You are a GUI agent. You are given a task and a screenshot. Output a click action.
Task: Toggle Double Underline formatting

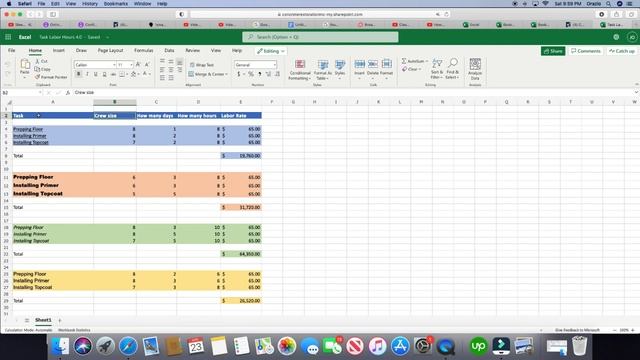point(104,74)
